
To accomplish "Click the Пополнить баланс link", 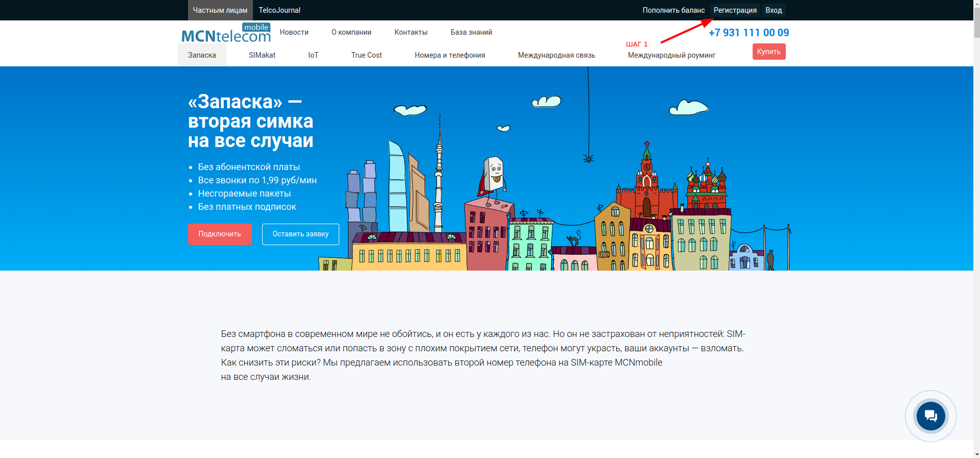I will pos(673,10).
